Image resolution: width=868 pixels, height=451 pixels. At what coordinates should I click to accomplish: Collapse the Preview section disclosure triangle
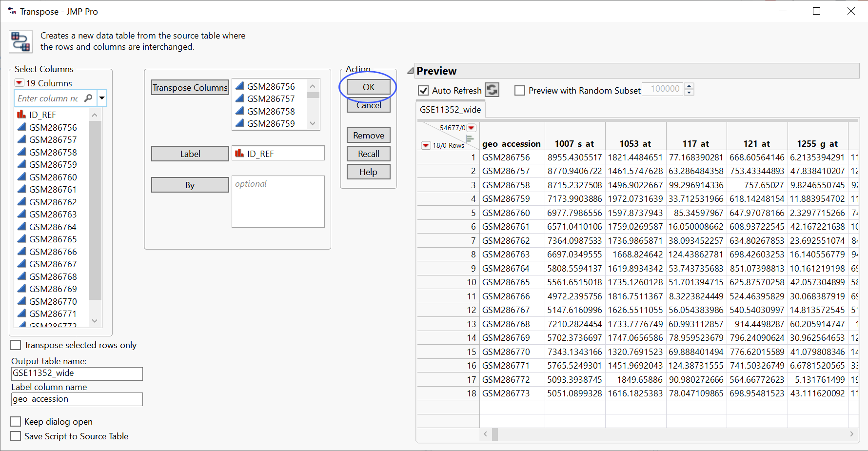tap(411, 71)
